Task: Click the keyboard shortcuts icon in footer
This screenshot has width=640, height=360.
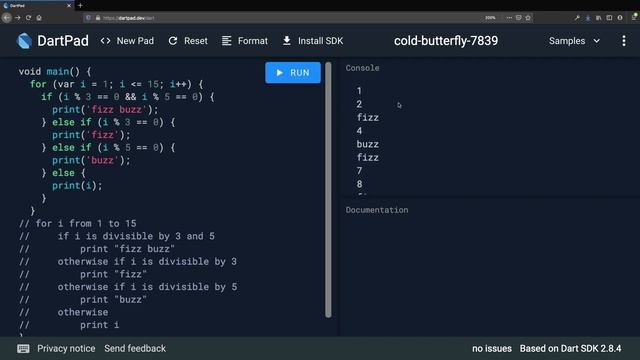Action: tap(23, 349)
